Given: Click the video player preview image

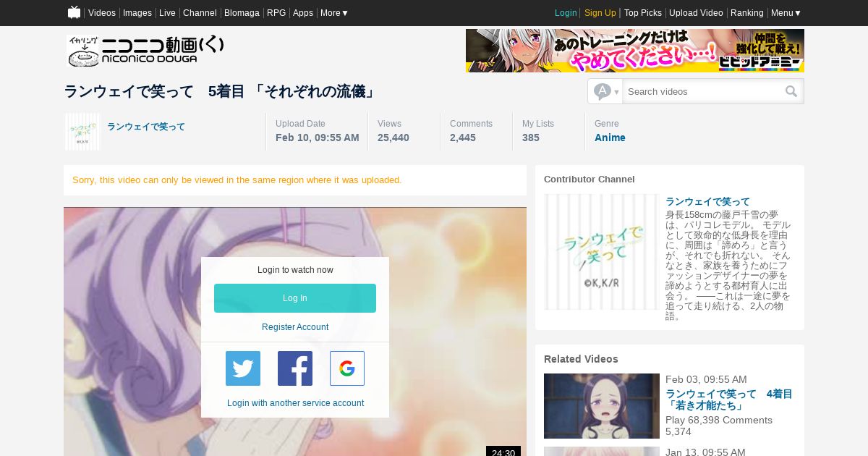Looking at the screenshot, I should 295,332.
